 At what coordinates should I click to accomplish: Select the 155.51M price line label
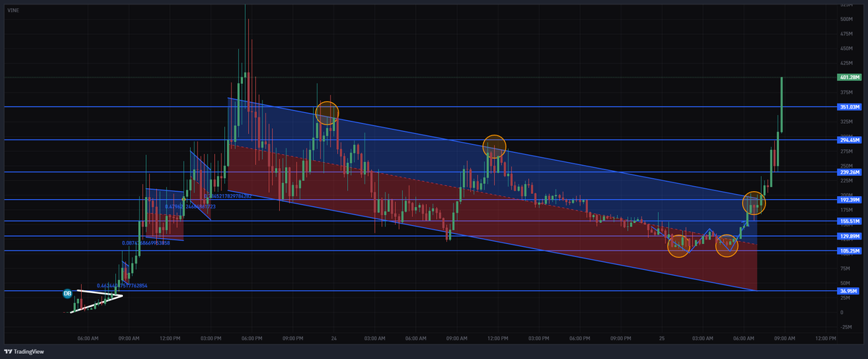point(848,221)
